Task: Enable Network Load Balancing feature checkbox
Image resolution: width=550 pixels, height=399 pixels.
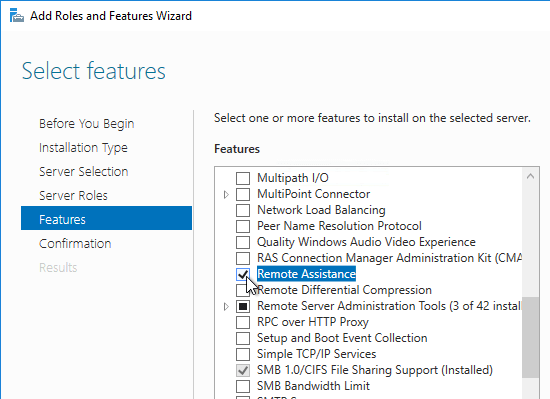Action: point(243,210)
